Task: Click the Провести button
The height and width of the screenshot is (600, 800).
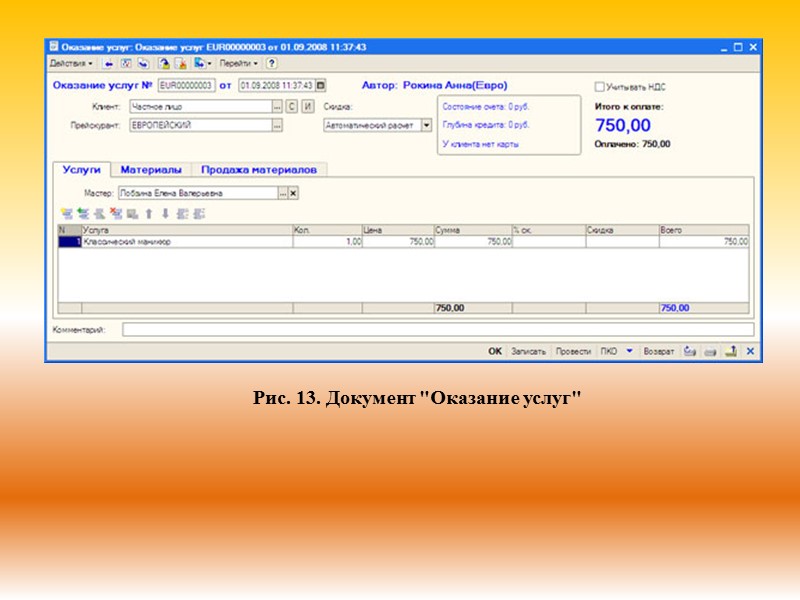Action: pos(571,352)
